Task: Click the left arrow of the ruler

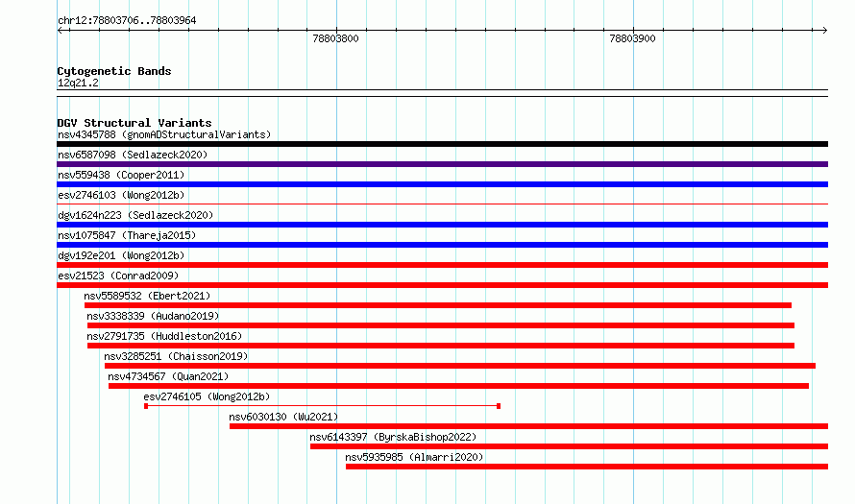Action: [x=61, y=31]
